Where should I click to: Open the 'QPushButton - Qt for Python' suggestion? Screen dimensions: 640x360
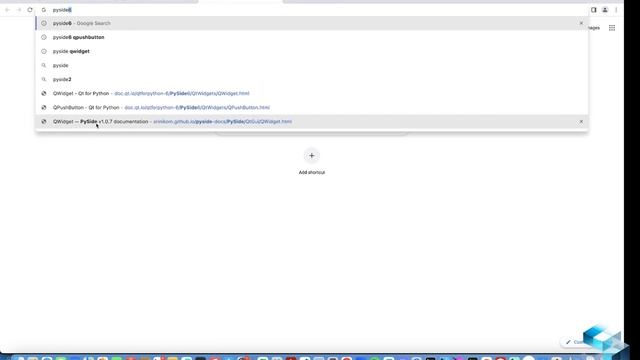click(312, 107)
